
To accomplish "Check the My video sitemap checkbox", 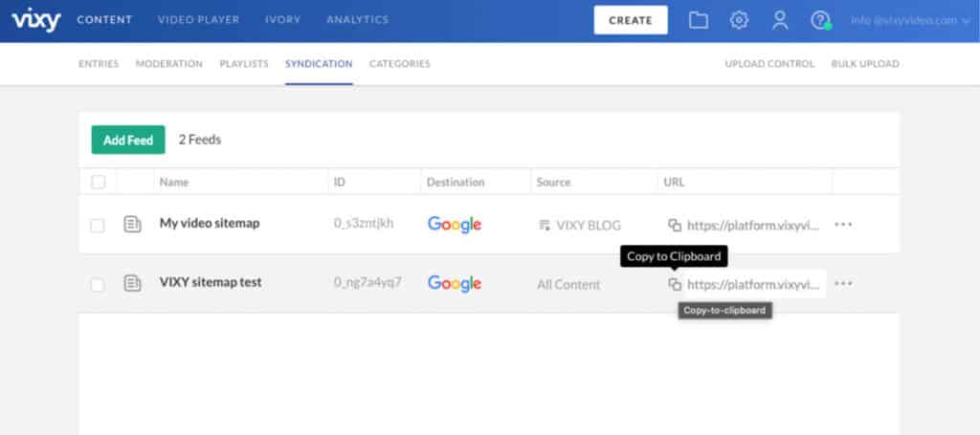I will click(x=98, y=226).
